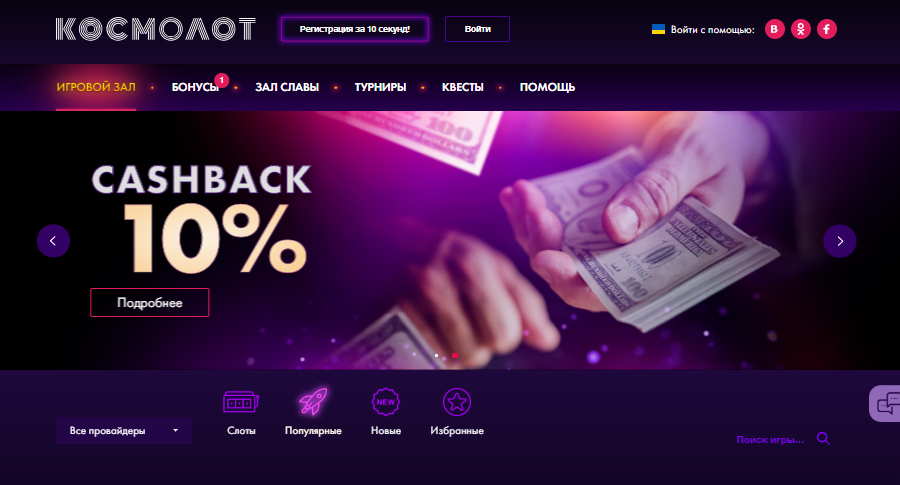Open the live chat widget icon
Screen dimensions: 900x485
[886, 403]
